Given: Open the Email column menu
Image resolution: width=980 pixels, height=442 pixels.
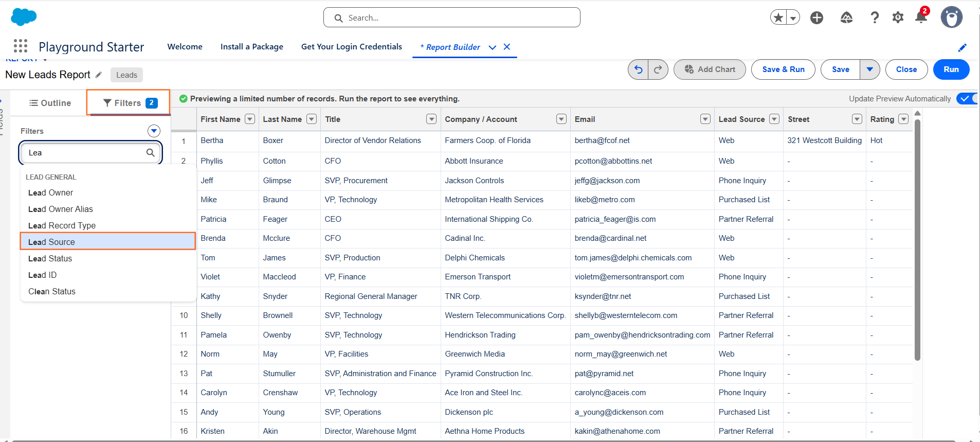Looking at the screenshot, I should [705, 119].
